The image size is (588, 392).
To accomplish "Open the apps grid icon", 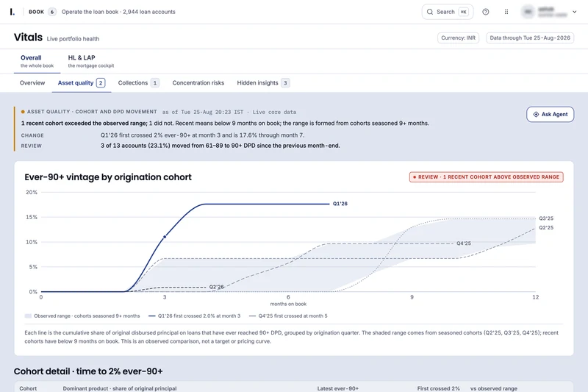I will click(506, 12).
